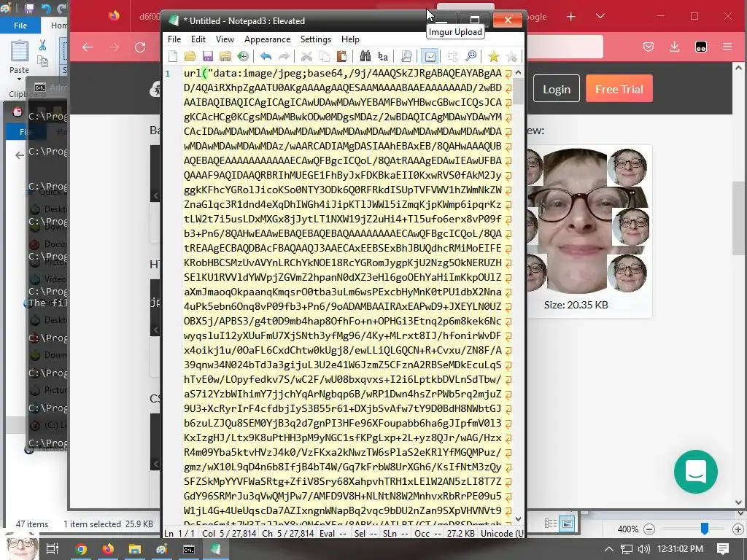Switch Explorer to large icons view
747x560 pixels.
click(567, 524)
